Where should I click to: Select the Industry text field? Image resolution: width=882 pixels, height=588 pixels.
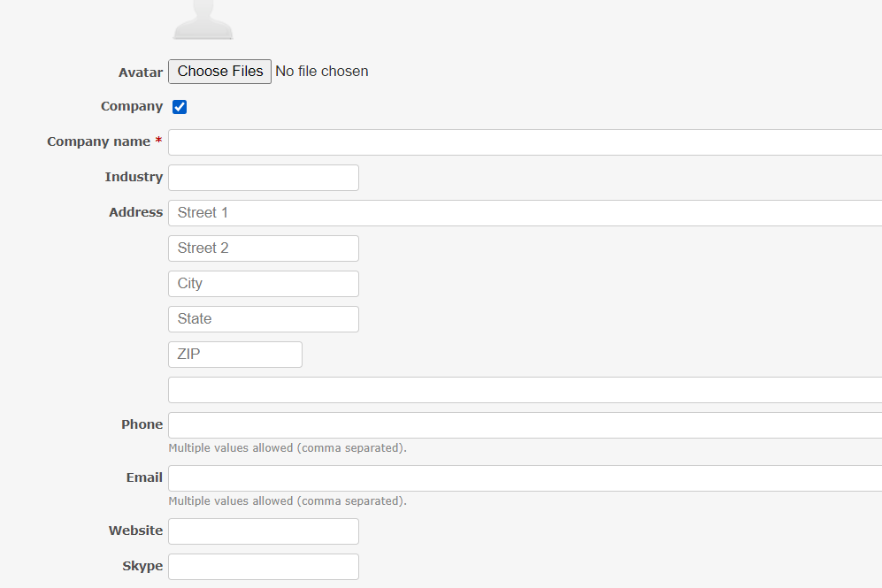[263, 177]
